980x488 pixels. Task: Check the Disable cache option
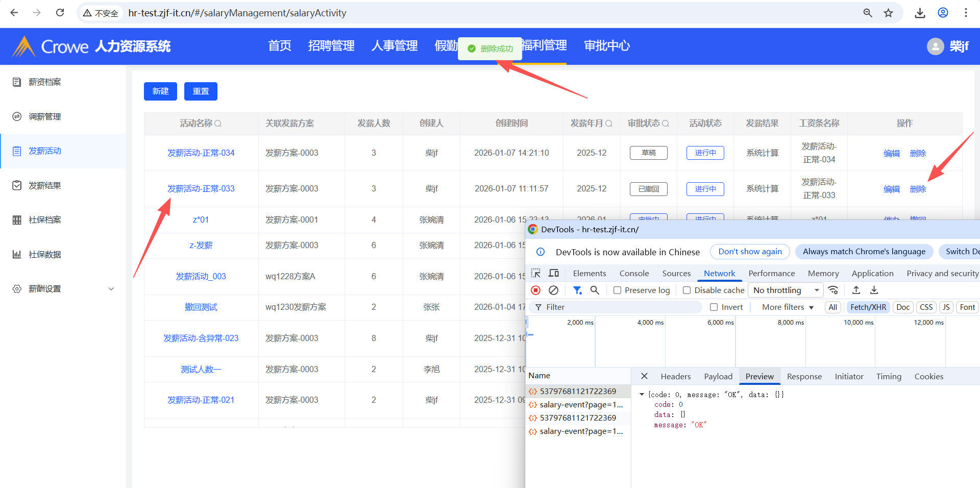[687, 290]
